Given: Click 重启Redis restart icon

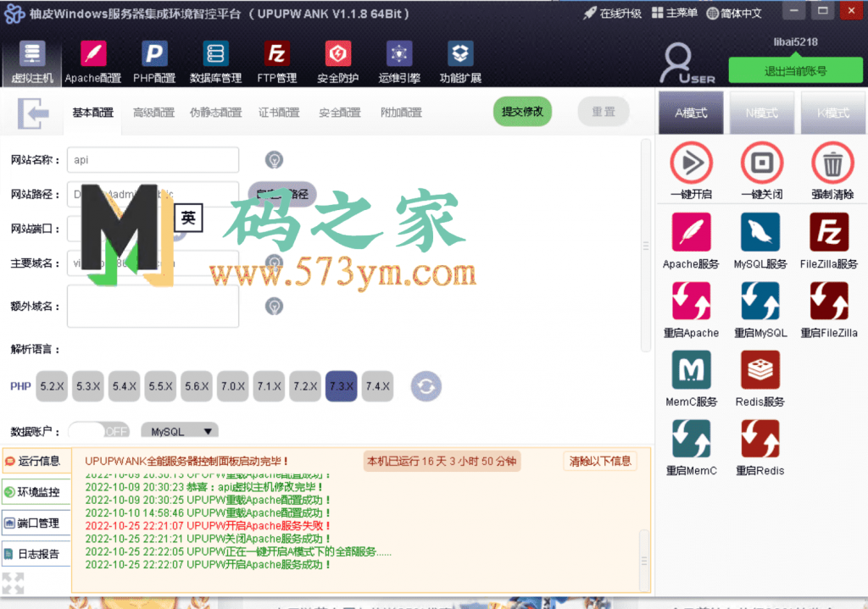Looking at the screenshot, I should [760, 440].
